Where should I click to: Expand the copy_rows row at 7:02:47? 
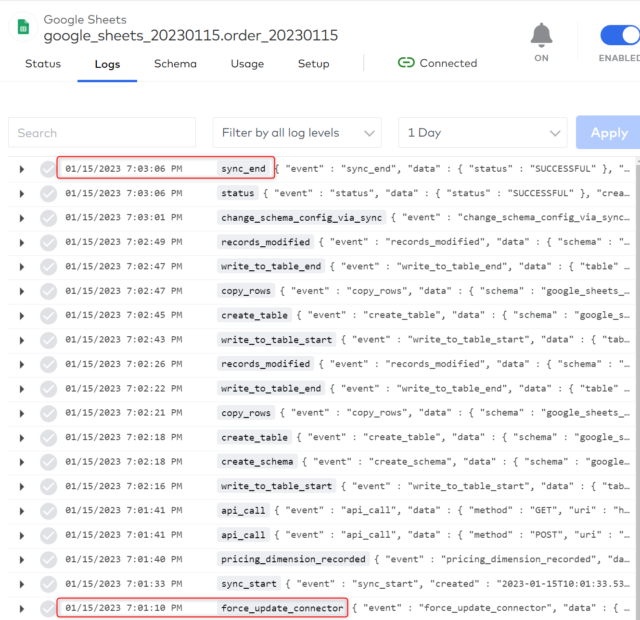tap(22, 291)
